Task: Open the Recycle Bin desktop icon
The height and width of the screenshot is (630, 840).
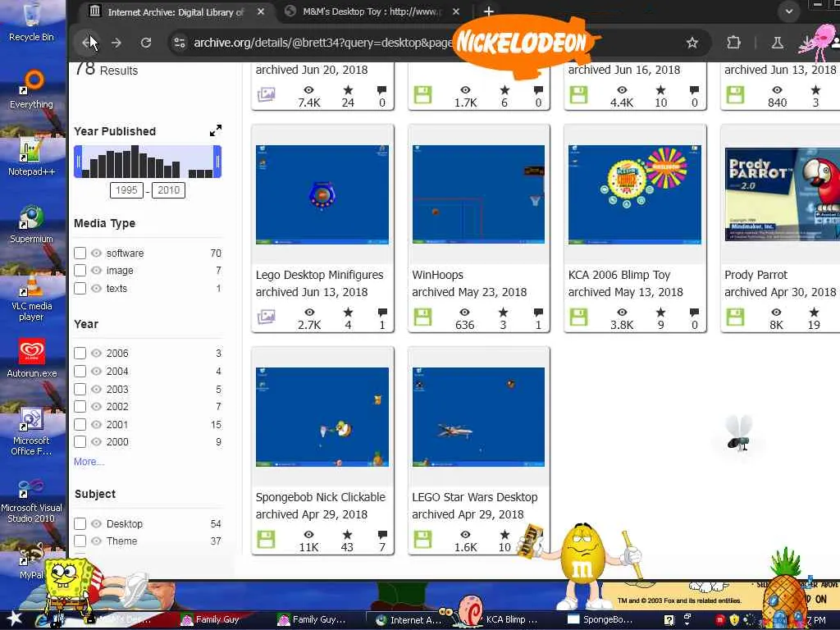Action: click(31, 21)
